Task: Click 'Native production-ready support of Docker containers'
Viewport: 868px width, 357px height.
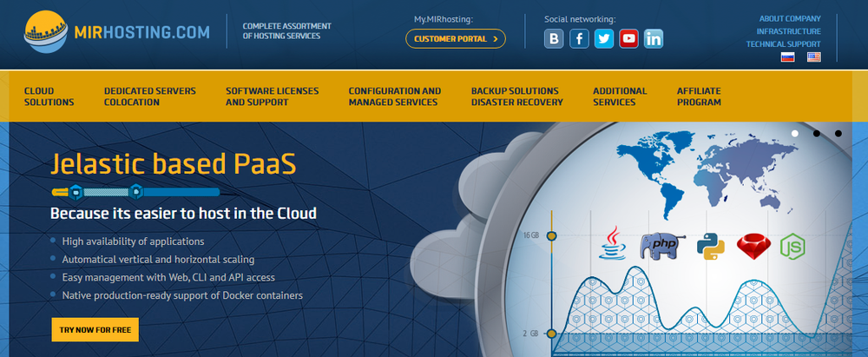Action: pos(182,295)
